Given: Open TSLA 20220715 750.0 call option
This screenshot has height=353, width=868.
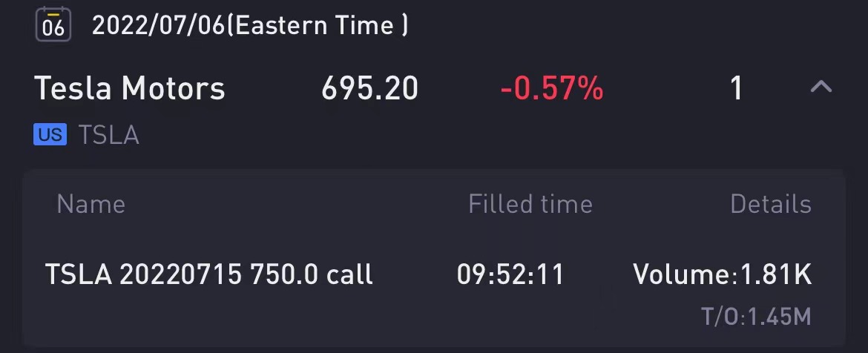Looking at the screenshot, I should 208,274.
